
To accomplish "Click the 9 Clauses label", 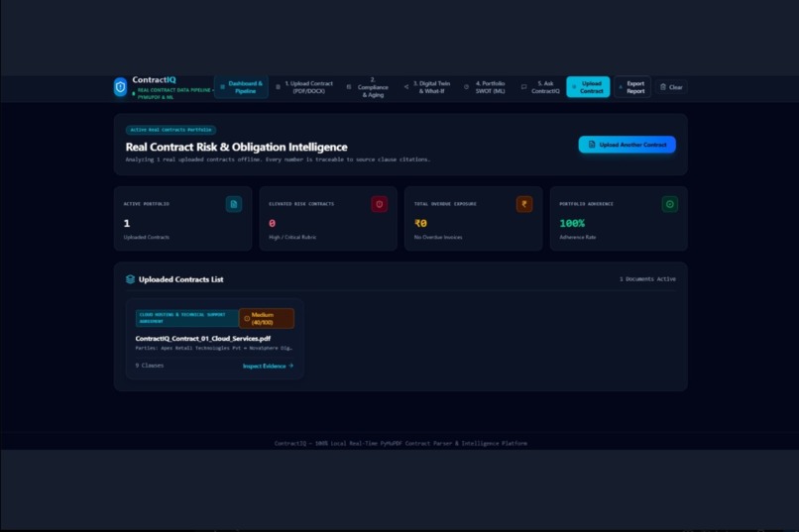I will pyautogui.click(x=150, y=366).
